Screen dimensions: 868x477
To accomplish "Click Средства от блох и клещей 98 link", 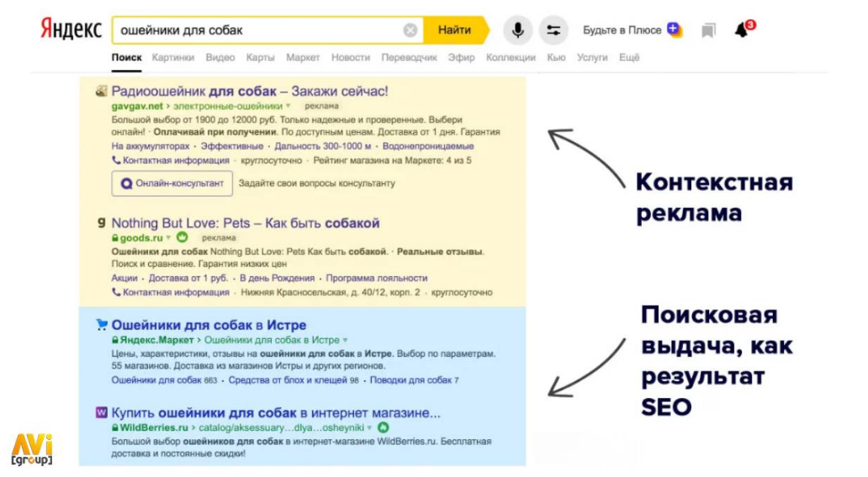I will click(294, 380).
